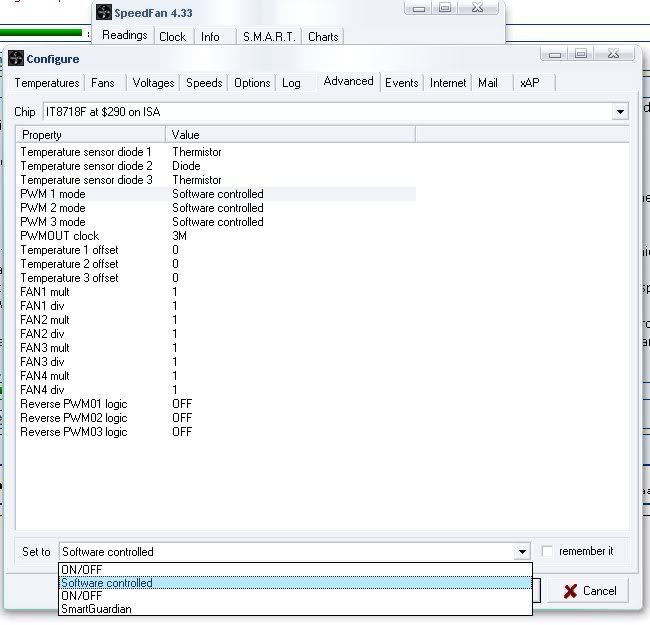The image size is (650, 625).
Task: Open the Speeds tab
Action: click(204, 83)
